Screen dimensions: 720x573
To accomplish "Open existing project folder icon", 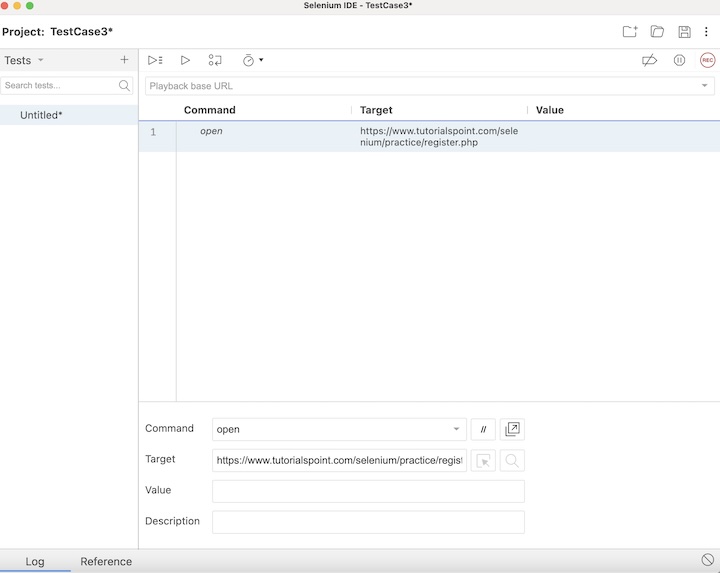I will coord(657,32).
